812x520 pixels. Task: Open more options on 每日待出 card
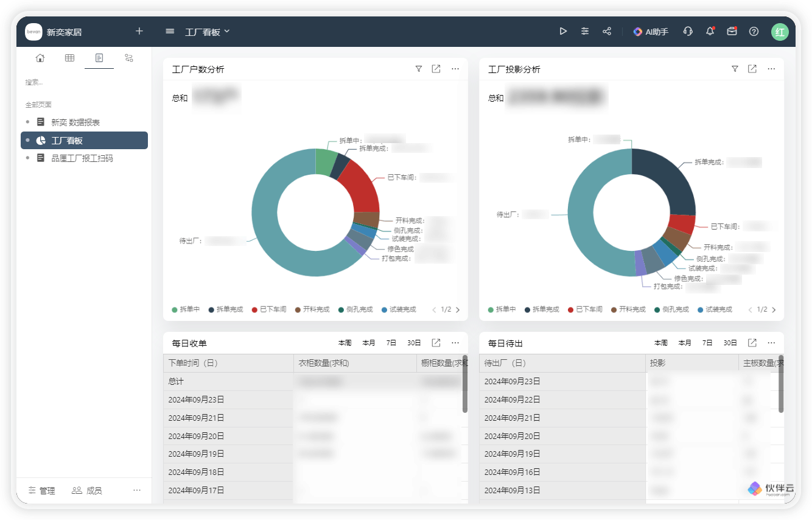click(771, 343)
